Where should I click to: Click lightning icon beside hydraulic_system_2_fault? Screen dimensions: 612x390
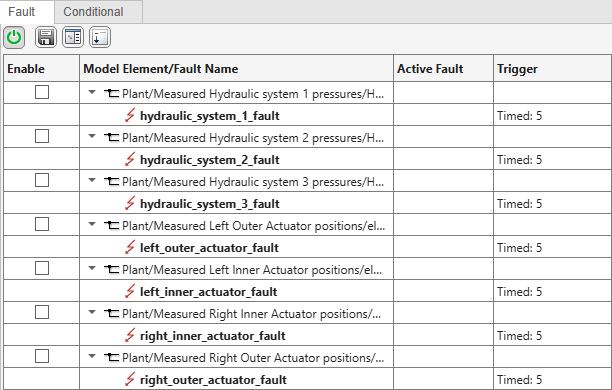click(130, 160)
